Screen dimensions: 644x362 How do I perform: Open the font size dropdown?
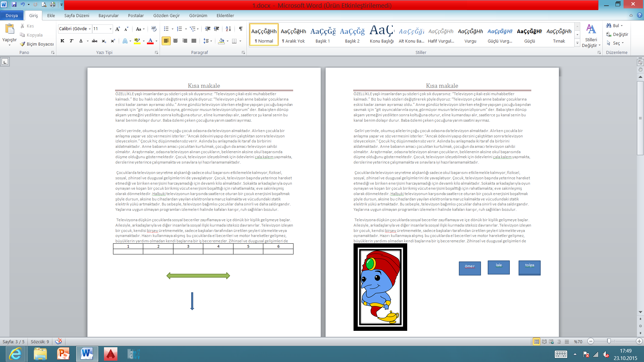[x=110, y=29]
